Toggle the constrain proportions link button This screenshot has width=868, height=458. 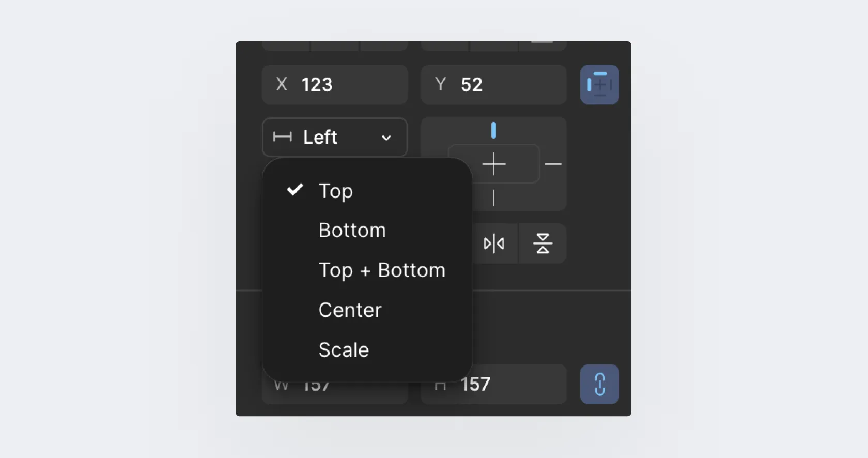[599, 384]
